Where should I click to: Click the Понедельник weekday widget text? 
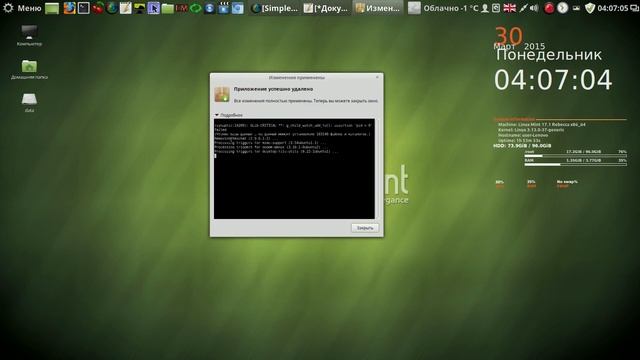pyautogui.click(x=549, y=55)
